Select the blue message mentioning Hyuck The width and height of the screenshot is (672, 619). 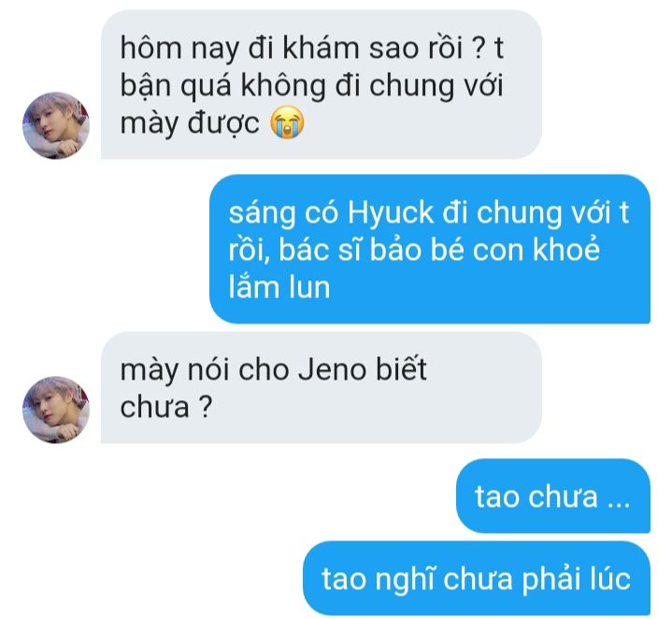pyautogui.click(x=430, y=249)
